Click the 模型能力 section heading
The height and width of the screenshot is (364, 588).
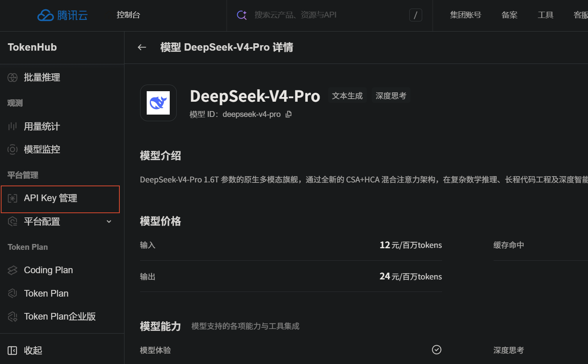point(160,326)
